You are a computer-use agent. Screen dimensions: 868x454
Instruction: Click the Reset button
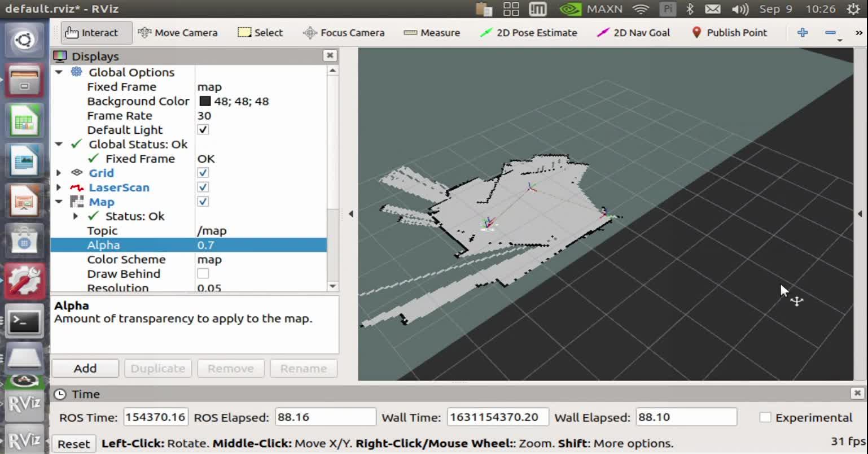tap(73, 444)
